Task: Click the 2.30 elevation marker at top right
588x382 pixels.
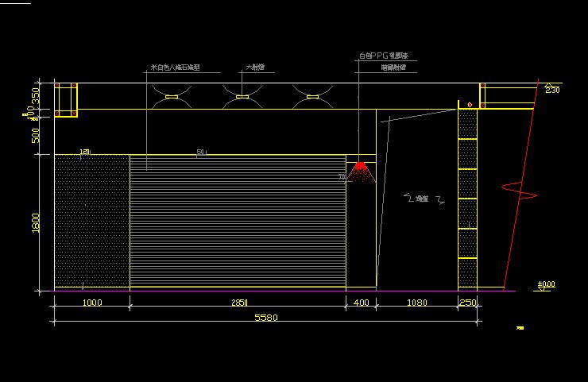Action: pos(551,89)
